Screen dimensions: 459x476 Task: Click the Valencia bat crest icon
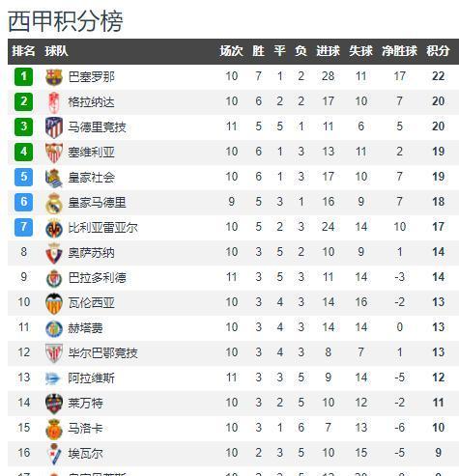click(x=54, y=303)
